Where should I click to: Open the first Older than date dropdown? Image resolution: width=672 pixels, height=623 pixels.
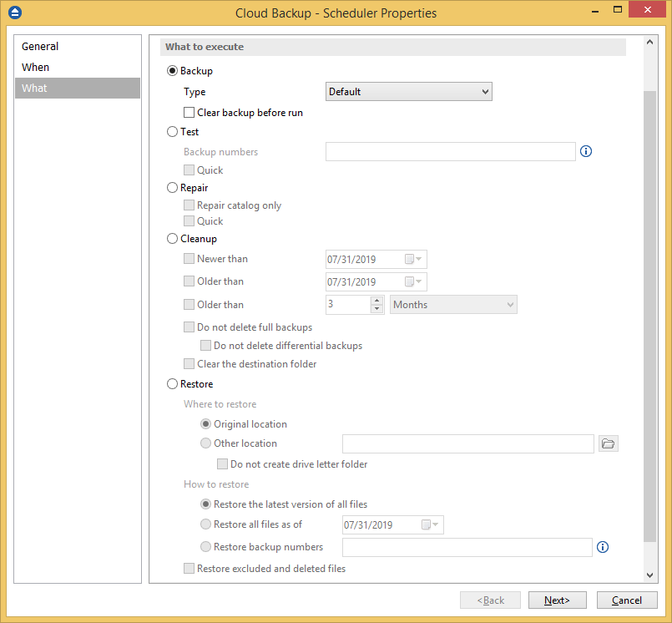click(x=414, y=282)
